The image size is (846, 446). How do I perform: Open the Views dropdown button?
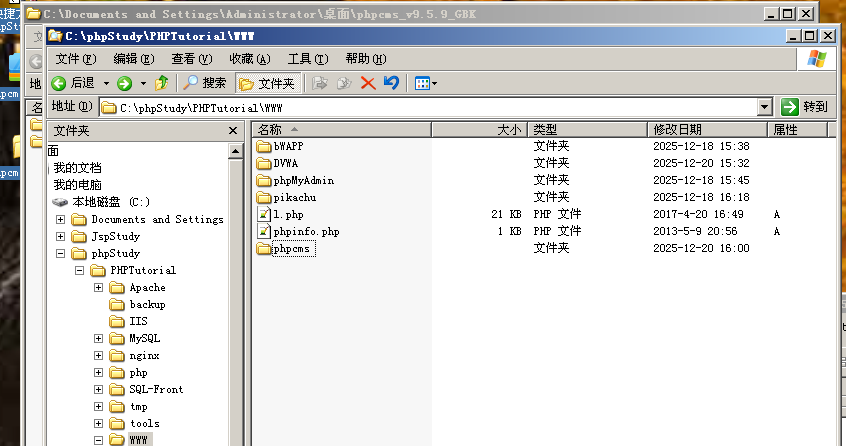426,83
